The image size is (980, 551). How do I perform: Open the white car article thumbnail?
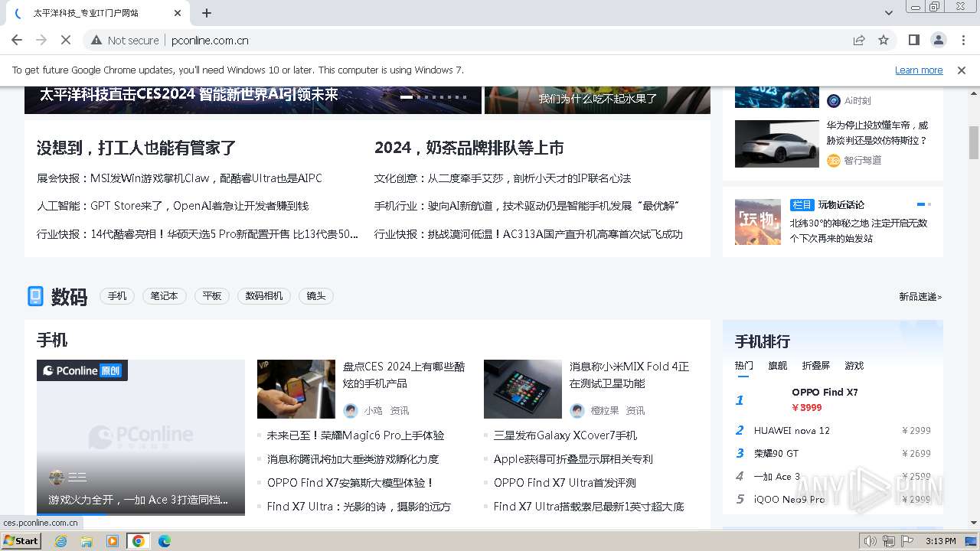pyautogui.click(x=776, y=144)
